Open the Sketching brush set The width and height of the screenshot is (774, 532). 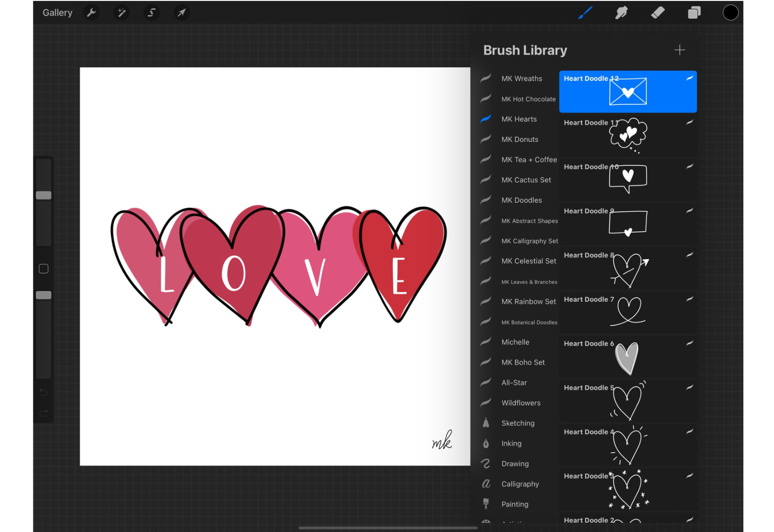[519, 423]
